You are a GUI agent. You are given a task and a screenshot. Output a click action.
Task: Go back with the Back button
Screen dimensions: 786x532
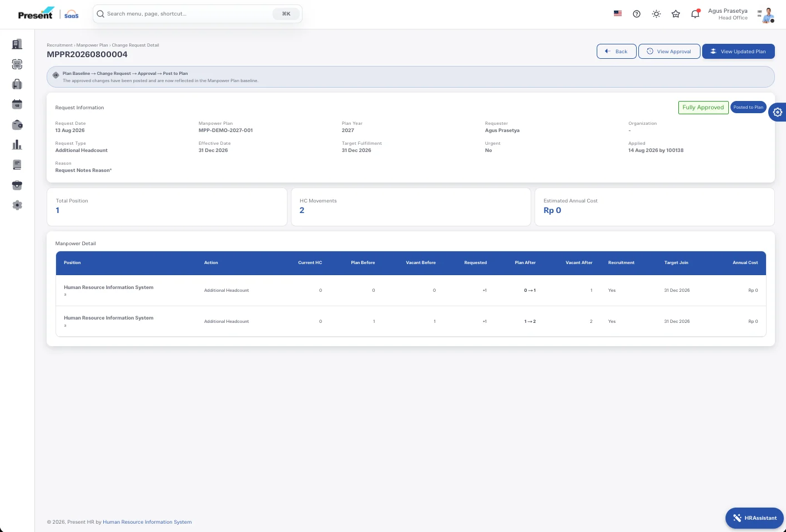[x=616, y=52]
